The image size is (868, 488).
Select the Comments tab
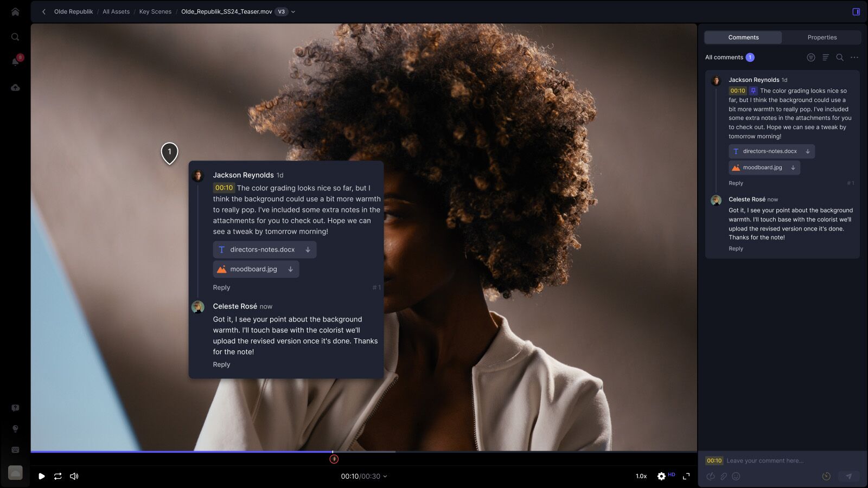pos(743,37)
